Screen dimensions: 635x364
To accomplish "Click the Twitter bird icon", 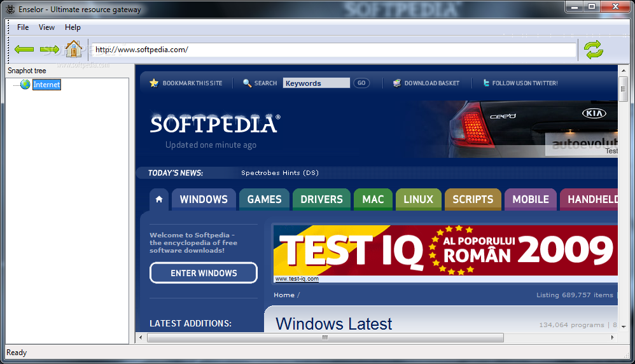I will (486, 83).
